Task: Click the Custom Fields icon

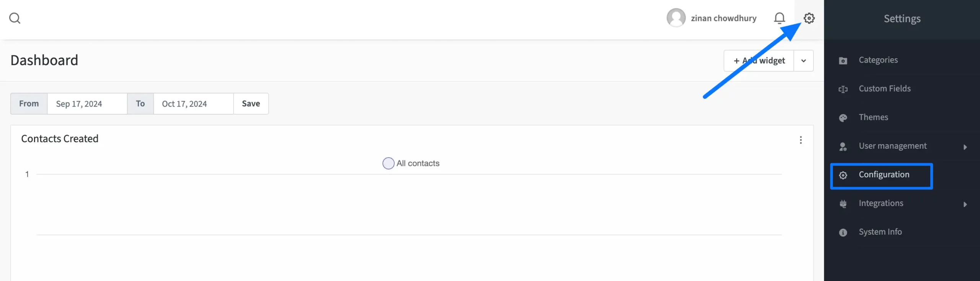Action: click(x=843, y=89)
